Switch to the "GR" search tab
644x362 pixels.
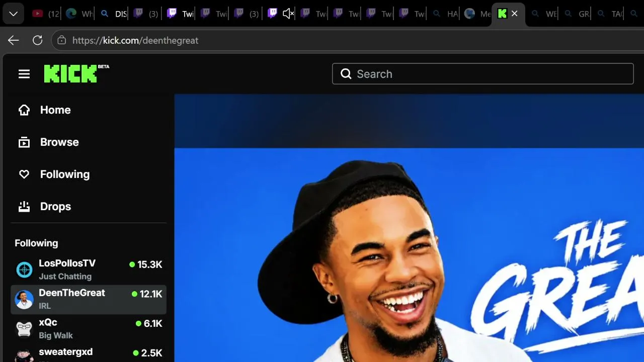[576, 14]
